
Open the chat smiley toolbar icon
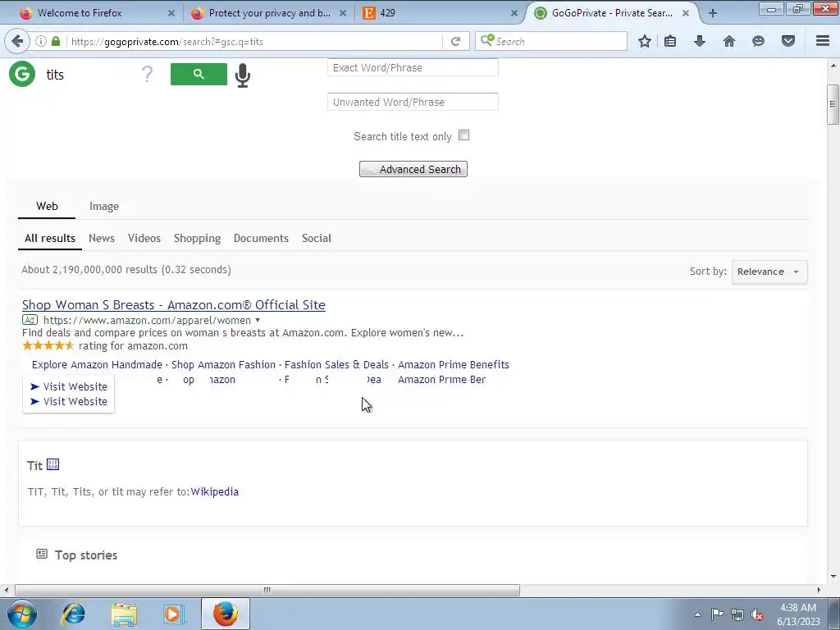(758, 41)
